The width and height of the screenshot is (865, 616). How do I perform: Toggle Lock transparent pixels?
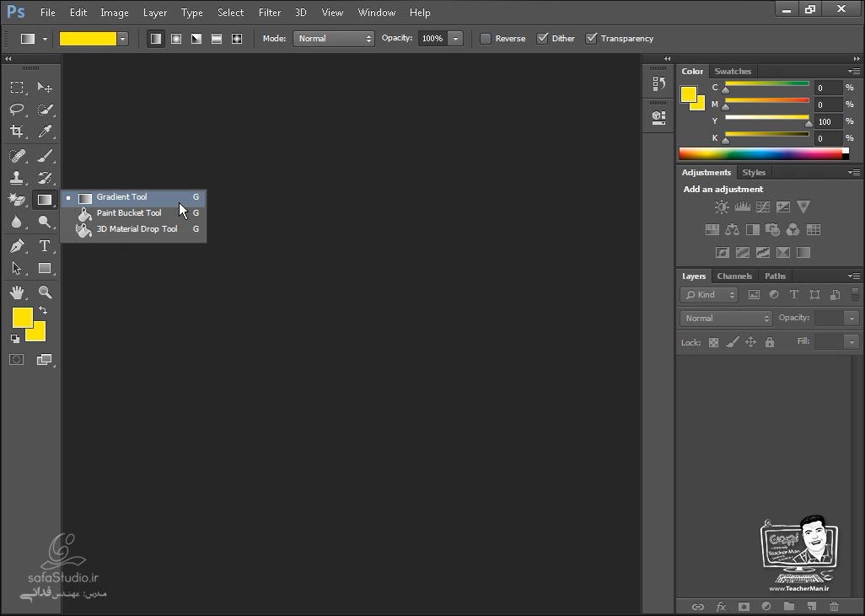point(713,342)
